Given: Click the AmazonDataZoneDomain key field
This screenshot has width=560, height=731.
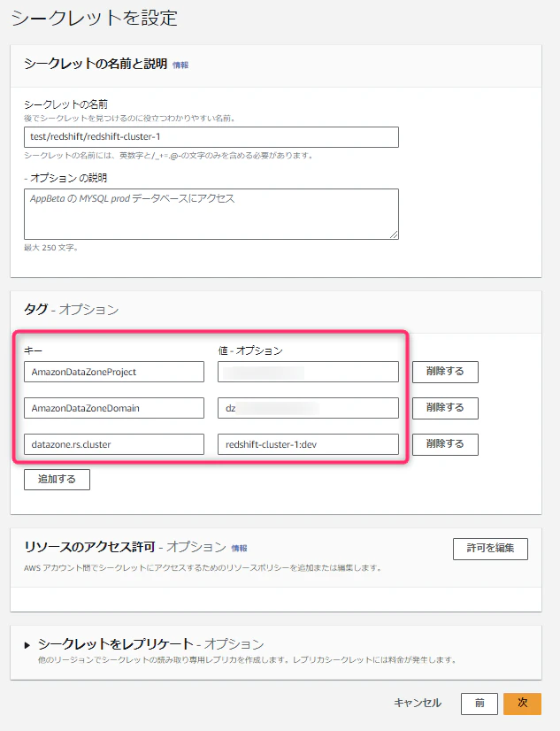Looking at the screenshot, I should click(x=114, y=408).
